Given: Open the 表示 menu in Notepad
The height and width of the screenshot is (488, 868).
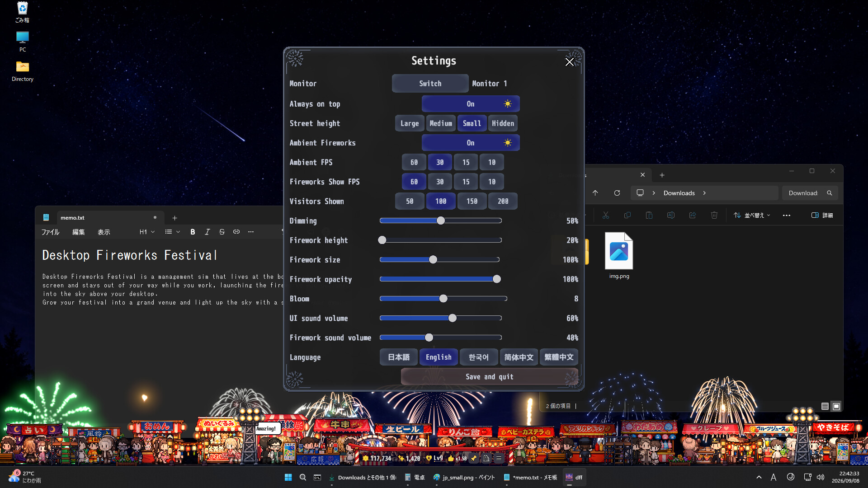Looking at the screenshot, I should 104,232.
